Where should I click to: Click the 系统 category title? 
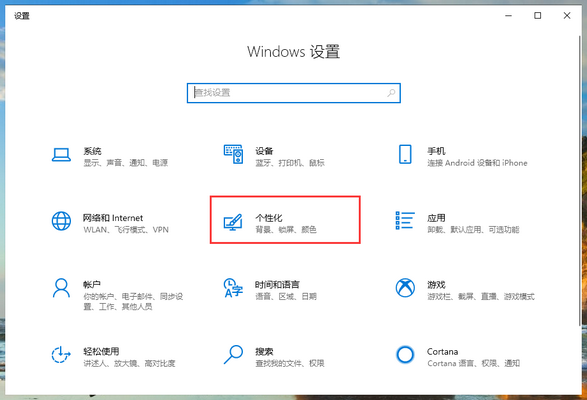pos(92,151)
